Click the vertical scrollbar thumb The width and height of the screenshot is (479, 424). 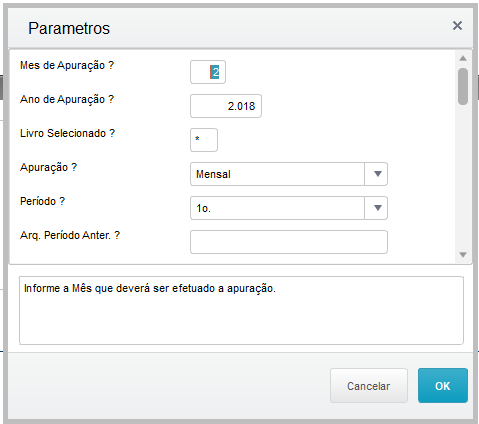[x=463, y=86]
